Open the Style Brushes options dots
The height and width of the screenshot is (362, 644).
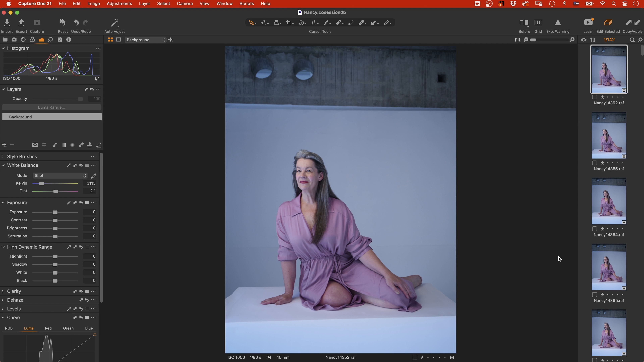pos(93,156)
